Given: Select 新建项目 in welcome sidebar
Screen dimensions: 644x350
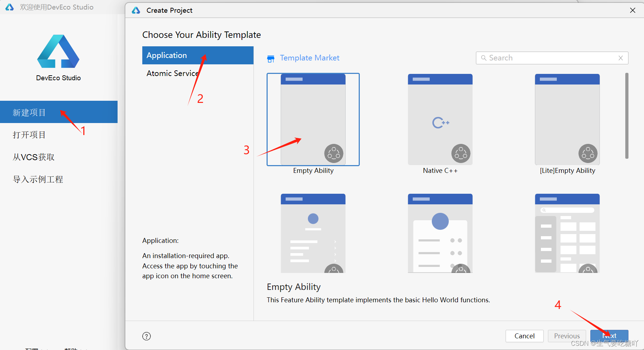Looking at the screenshot, I should pyautogui.click(x=59, y=112).
